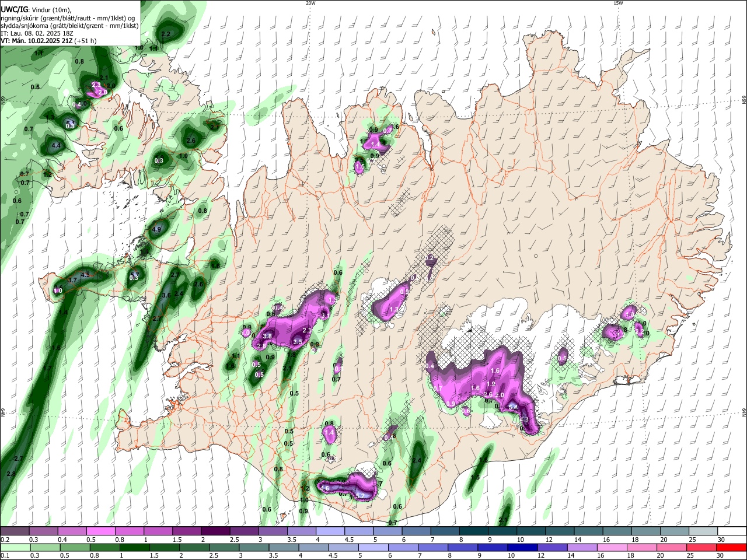The width and height of the screenshot is (747, 560).
Task: Select the navy rain swatch between 10 and 12
Action: pyautogui.click(x=522, y=547)
